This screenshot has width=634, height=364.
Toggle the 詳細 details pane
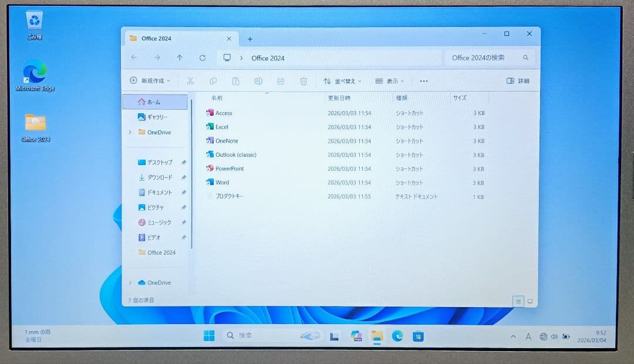tap(517, 80)
